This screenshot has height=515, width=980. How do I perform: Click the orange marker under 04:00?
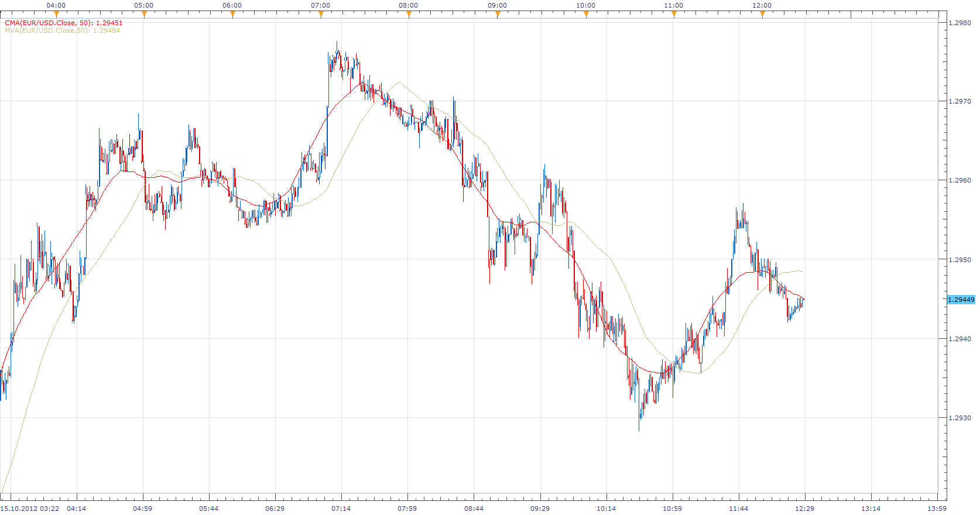click(56, 14)
